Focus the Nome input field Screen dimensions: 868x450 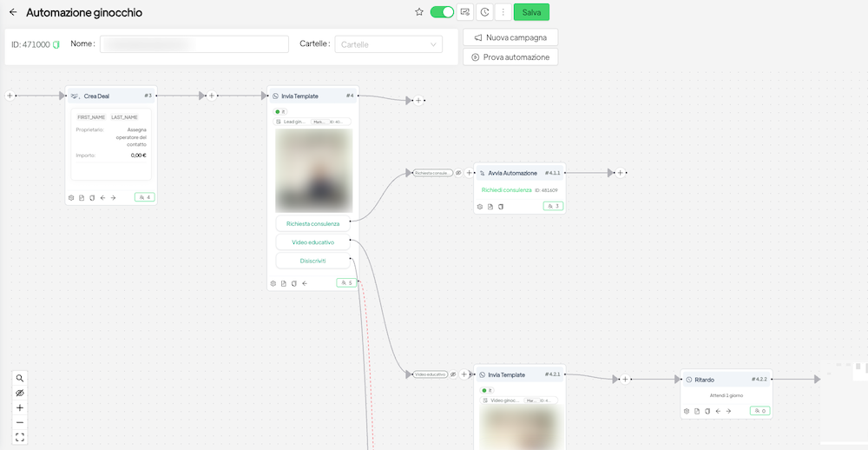tap(194, 44)
